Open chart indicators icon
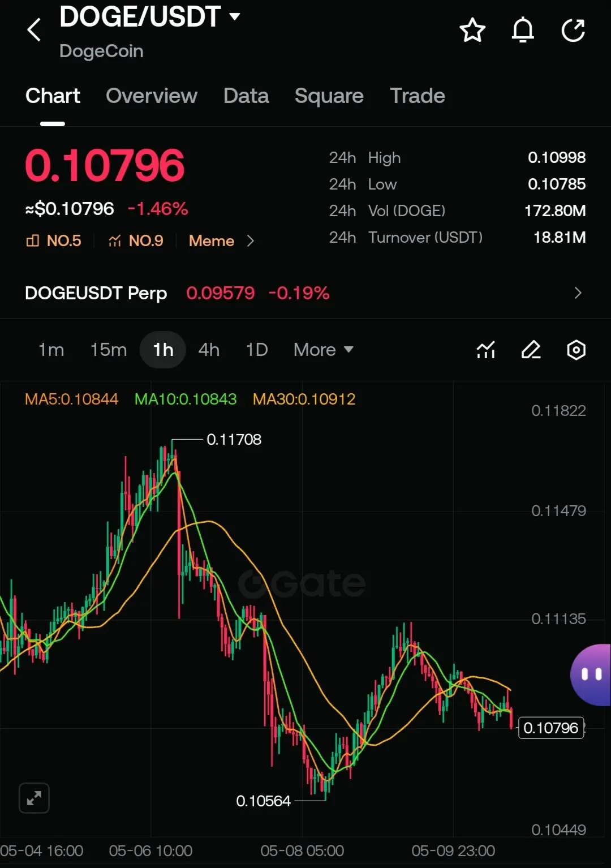Screen dimensions: 611x868 [x=486, y=350]
